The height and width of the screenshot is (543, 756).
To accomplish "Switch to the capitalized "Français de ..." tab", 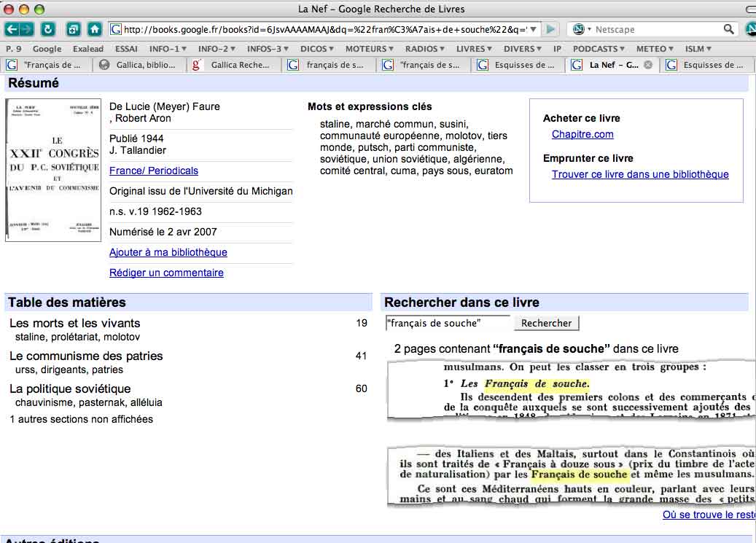I will (x=46, y=65).
